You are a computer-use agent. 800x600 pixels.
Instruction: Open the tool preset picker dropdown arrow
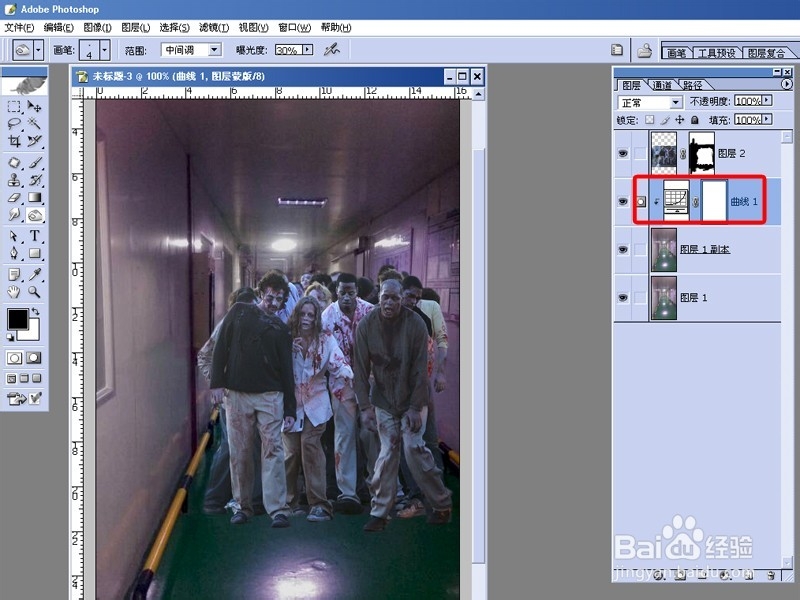[x=39, y=50]
